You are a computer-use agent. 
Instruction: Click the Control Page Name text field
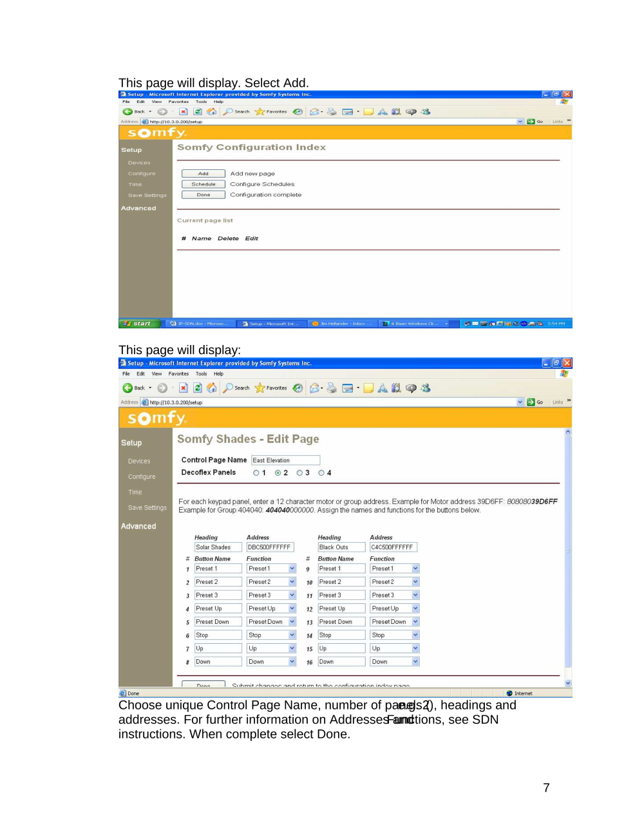[x=285, y=460]
